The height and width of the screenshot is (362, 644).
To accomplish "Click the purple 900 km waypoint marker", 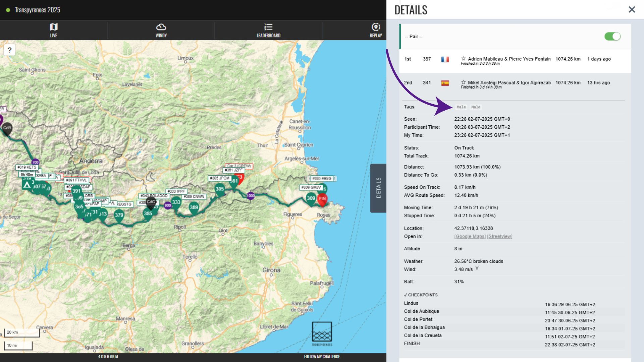I will [x=168, y=205].
